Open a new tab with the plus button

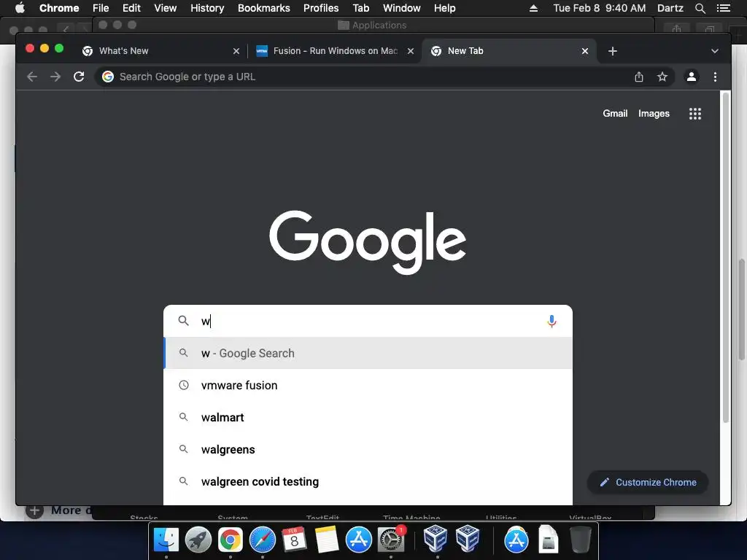pyautogui.click(x=613, y=51)
